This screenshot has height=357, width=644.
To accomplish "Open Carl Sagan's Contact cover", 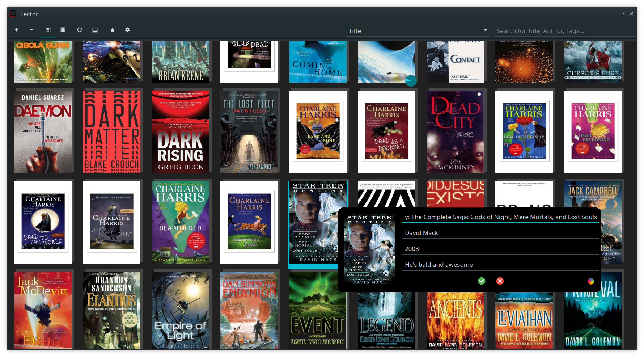I will point(455,62).
